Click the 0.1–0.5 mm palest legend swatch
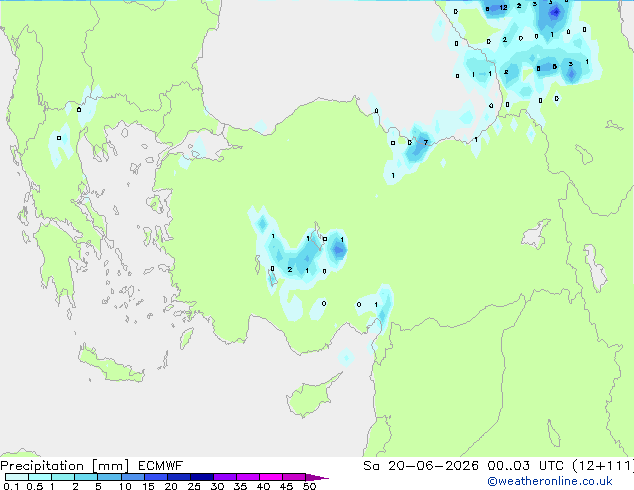This screenshot has height=490, width=634. 17,477
